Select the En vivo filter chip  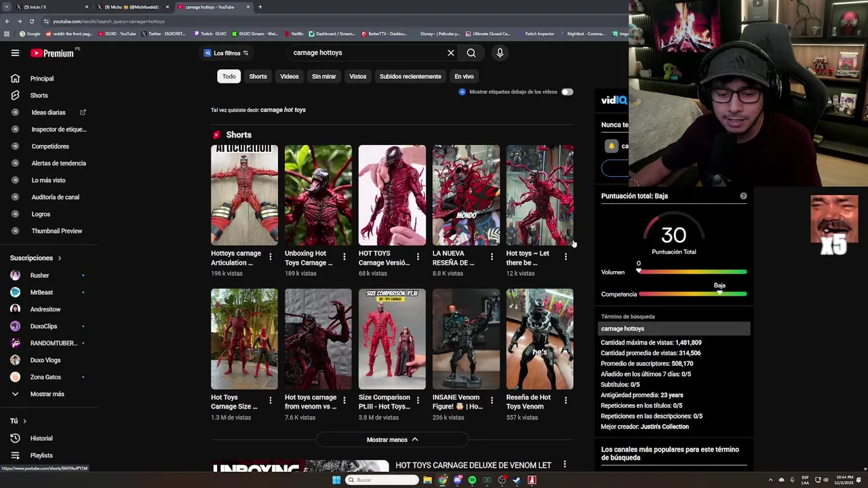(464, 77)
